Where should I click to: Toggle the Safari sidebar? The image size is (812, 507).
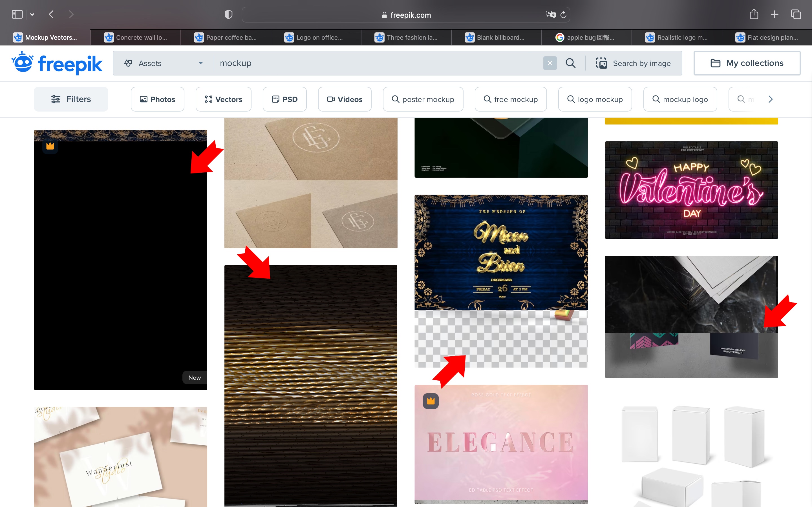tap(17, 14)
